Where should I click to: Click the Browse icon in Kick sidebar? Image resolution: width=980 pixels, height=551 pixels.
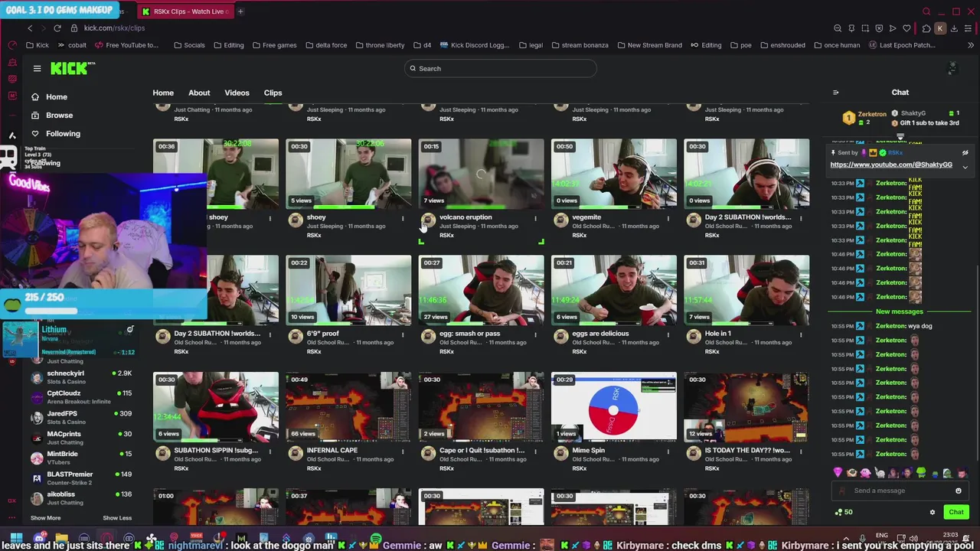click(x=35, y=116)
